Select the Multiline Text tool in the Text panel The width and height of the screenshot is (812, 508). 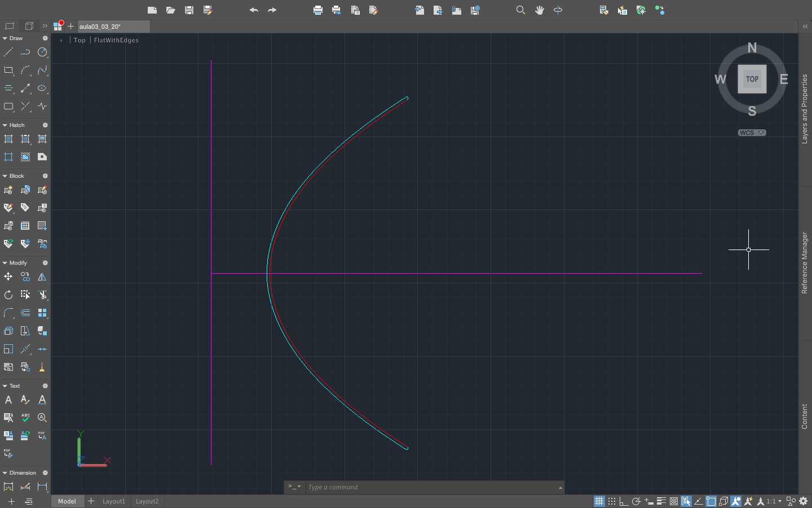pyautogui.click(x=8, y=400)
